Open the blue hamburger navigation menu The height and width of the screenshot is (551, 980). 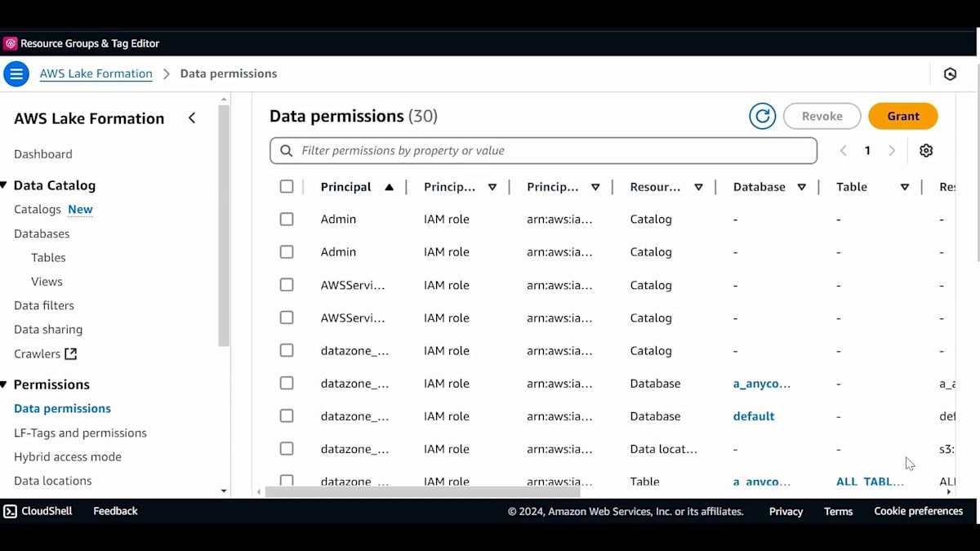pyautogui.click(x=16, y=73)
